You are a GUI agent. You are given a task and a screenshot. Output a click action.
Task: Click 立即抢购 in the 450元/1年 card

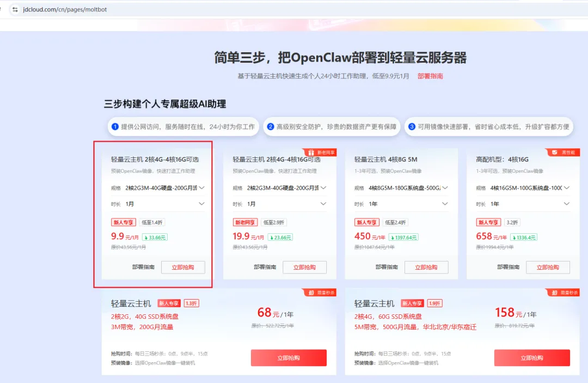[426, 268]
